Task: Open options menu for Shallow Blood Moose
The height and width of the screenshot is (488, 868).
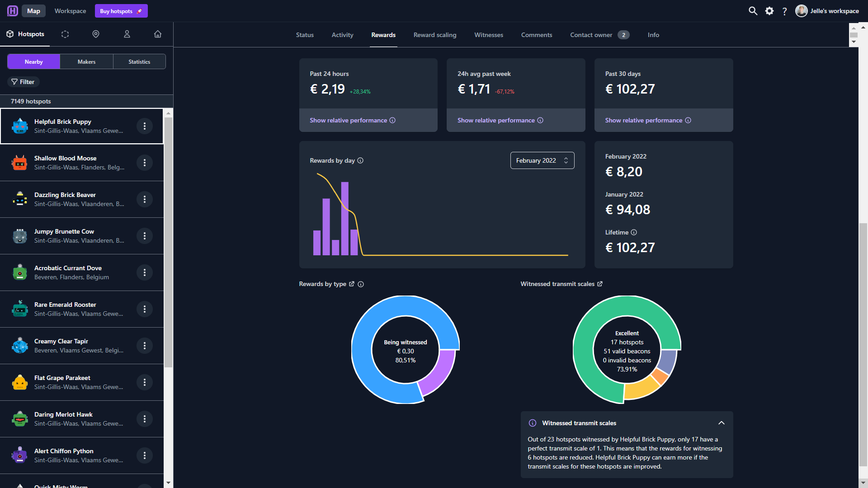Action: [145, 163]
